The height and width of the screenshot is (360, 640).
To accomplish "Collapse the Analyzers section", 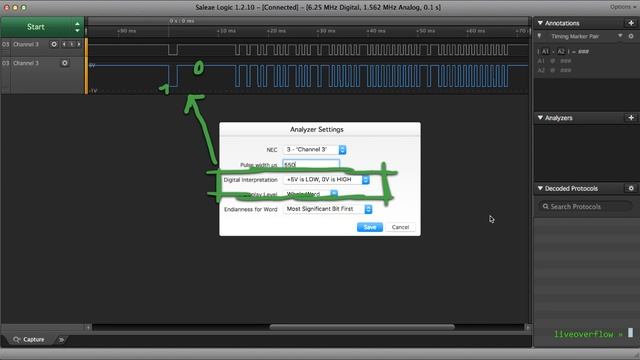I will pos(540,118).
